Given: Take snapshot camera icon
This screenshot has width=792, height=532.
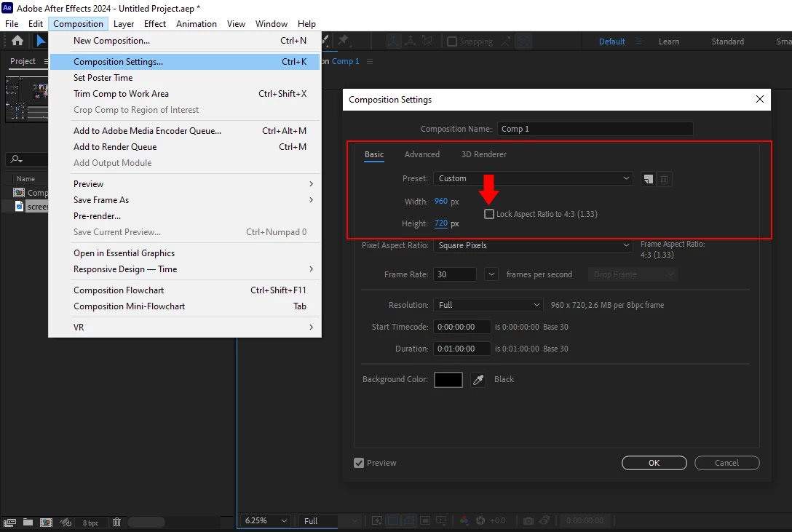Looking at the screenshot, I should click(528, 520).
